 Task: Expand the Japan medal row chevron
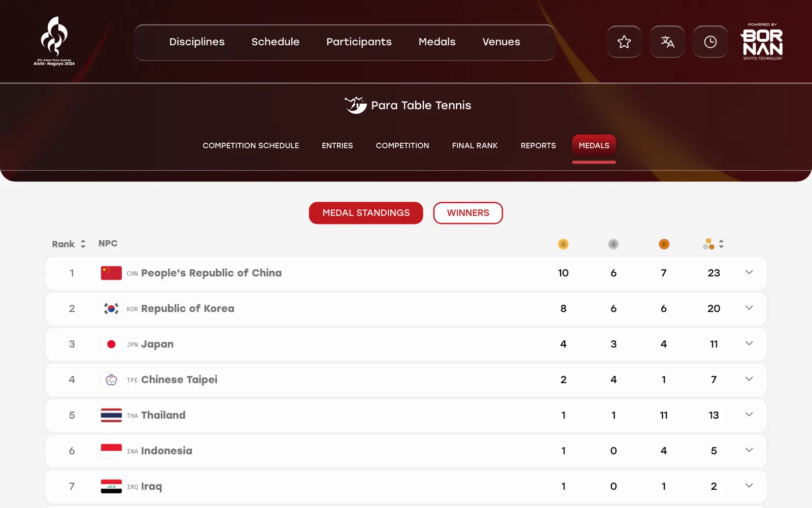point(749,343)
